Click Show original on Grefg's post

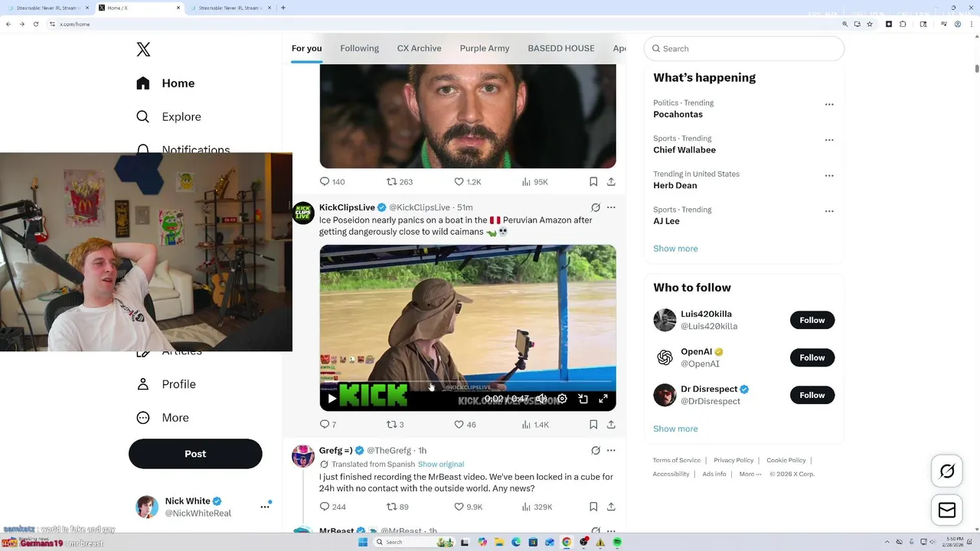(x=441, y=465)
